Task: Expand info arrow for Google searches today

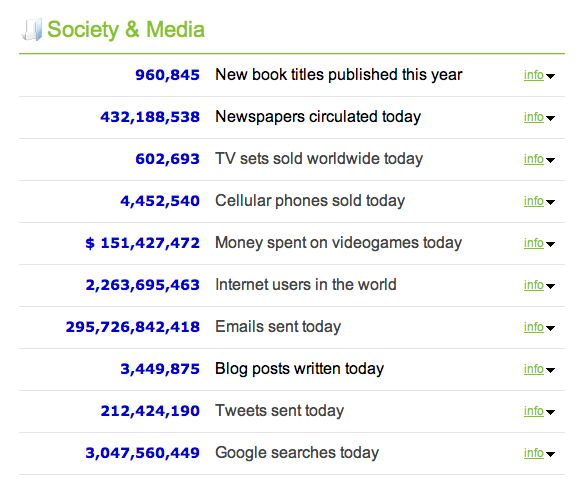Action: [550, 454]
